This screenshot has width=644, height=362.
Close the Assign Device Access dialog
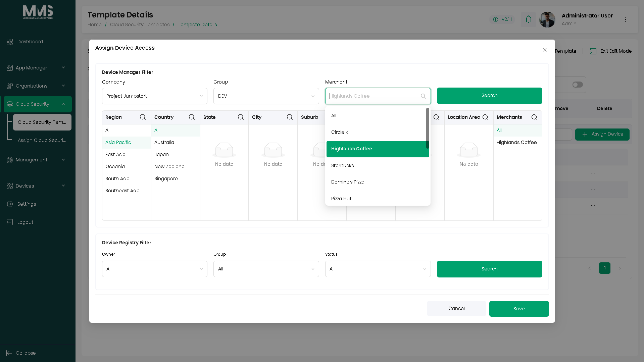coord(545,50)
